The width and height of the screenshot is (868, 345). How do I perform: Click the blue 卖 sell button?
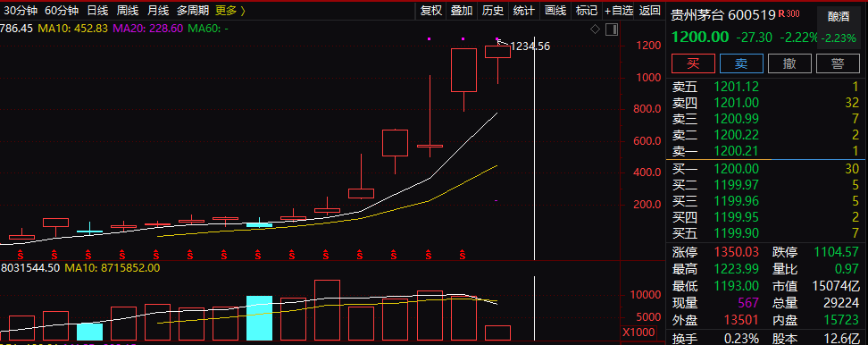[742, 63]
